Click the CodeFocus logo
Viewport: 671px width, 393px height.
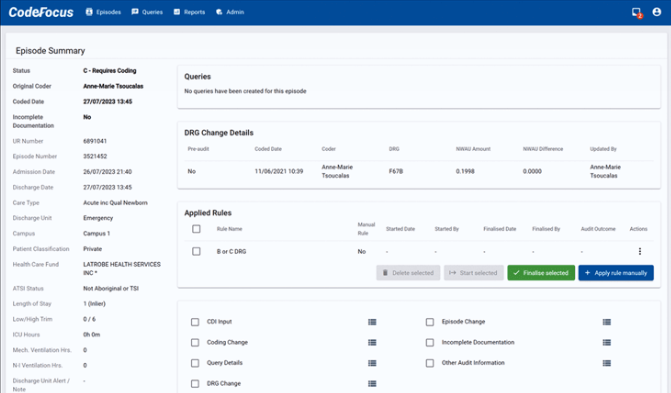click(x=41, y=12)
